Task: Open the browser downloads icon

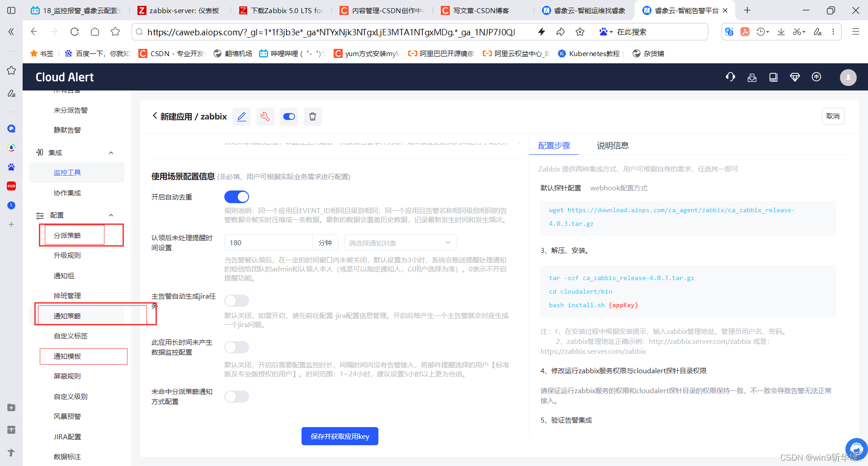Action: [x=781, y=32]
